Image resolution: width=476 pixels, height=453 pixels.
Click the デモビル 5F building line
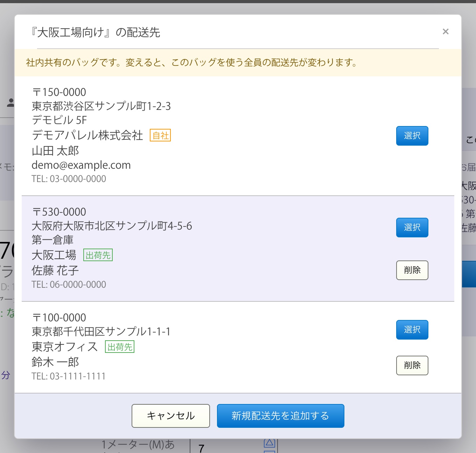(59, 120)
